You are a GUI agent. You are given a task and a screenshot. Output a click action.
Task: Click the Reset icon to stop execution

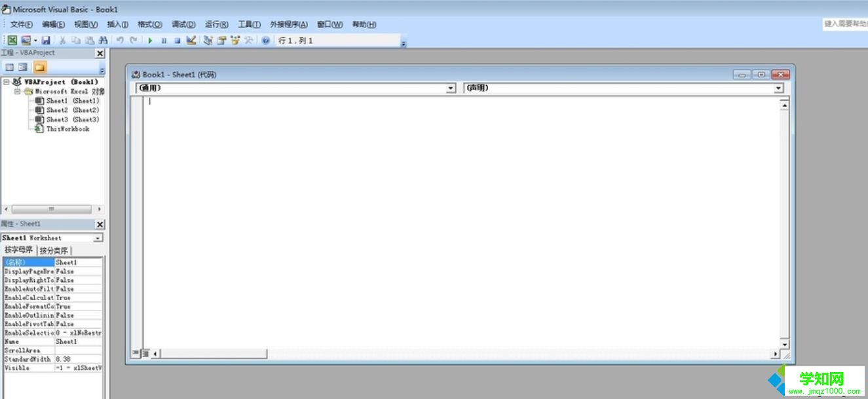(178, 40)
